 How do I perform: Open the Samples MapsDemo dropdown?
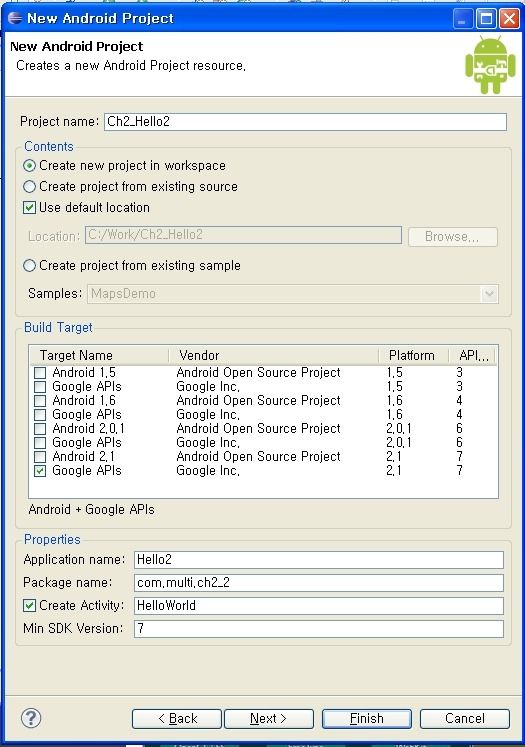pos(489,293)
